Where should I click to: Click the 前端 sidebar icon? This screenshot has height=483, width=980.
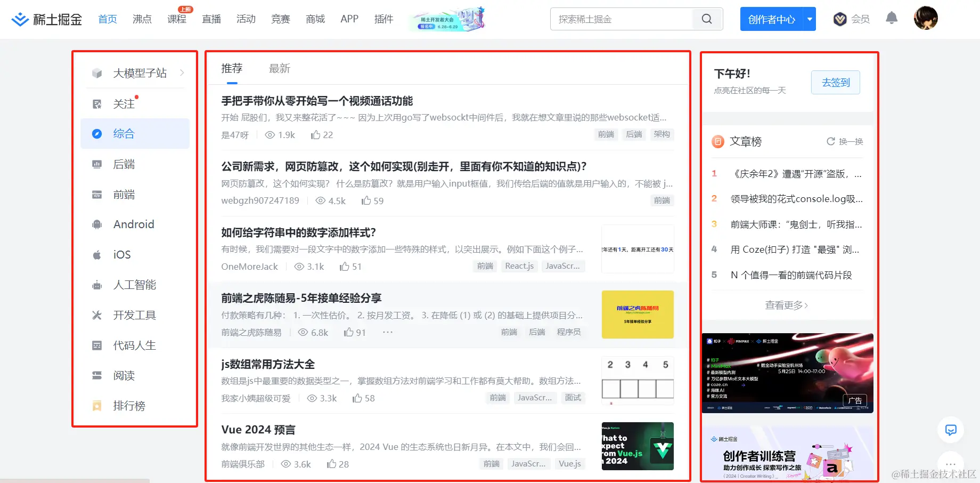tap(97, 195)
